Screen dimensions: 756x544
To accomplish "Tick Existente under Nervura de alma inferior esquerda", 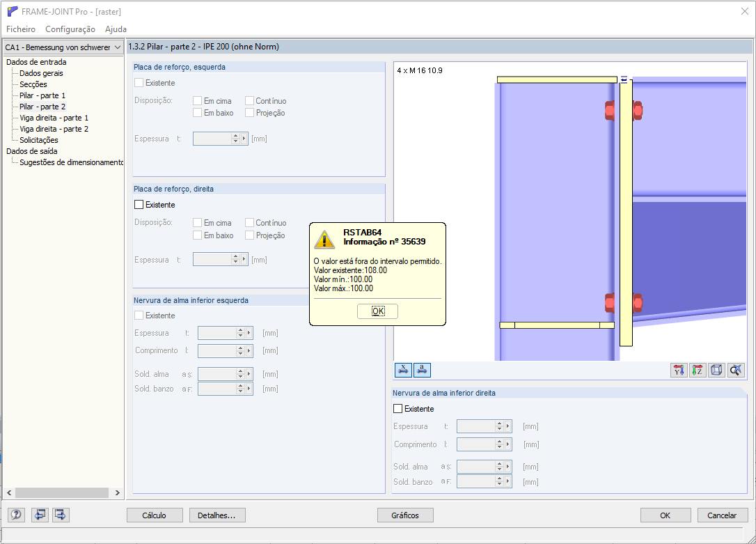I will coord(139,315).
